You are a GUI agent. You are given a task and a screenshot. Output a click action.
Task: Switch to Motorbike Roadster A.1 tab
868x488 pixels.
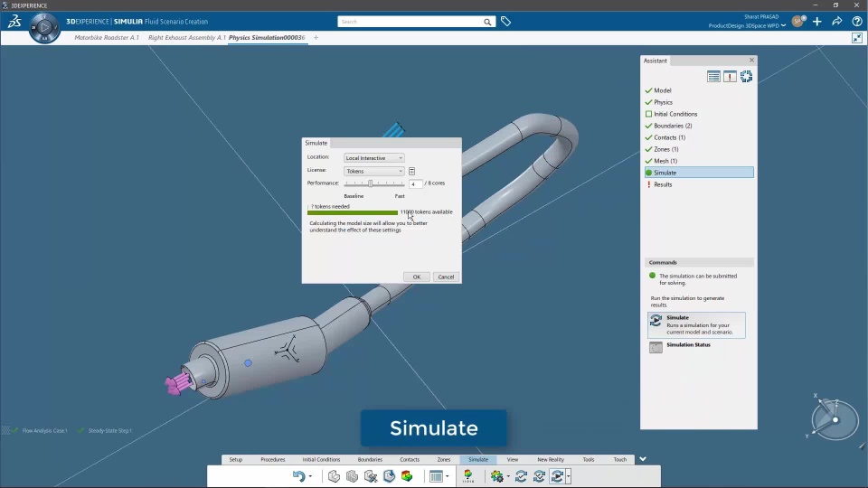pos(107,38)
